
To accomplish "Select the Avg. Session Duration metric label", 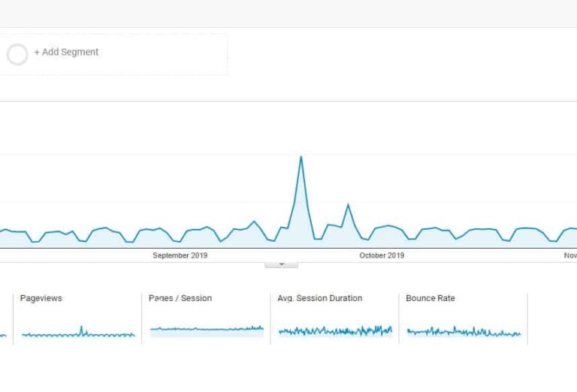I will [x=320, y=298].
